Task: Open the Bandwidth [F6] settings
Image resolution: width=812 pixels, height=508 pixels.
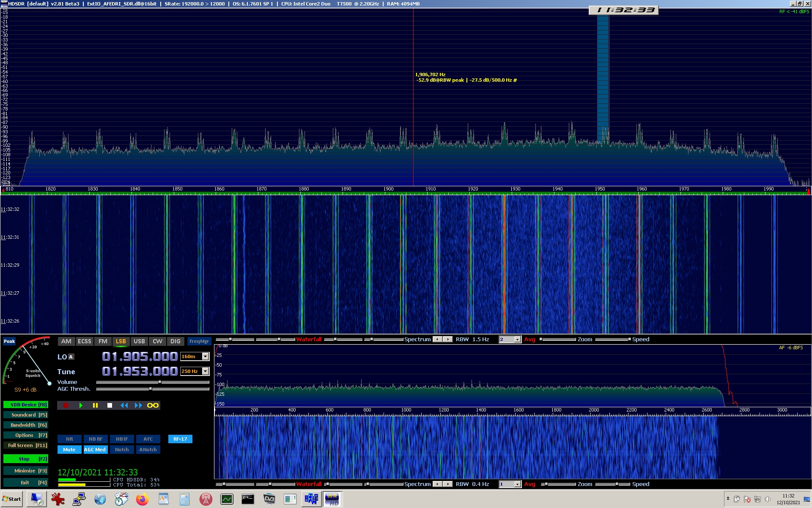Action: tap(26, 425)
